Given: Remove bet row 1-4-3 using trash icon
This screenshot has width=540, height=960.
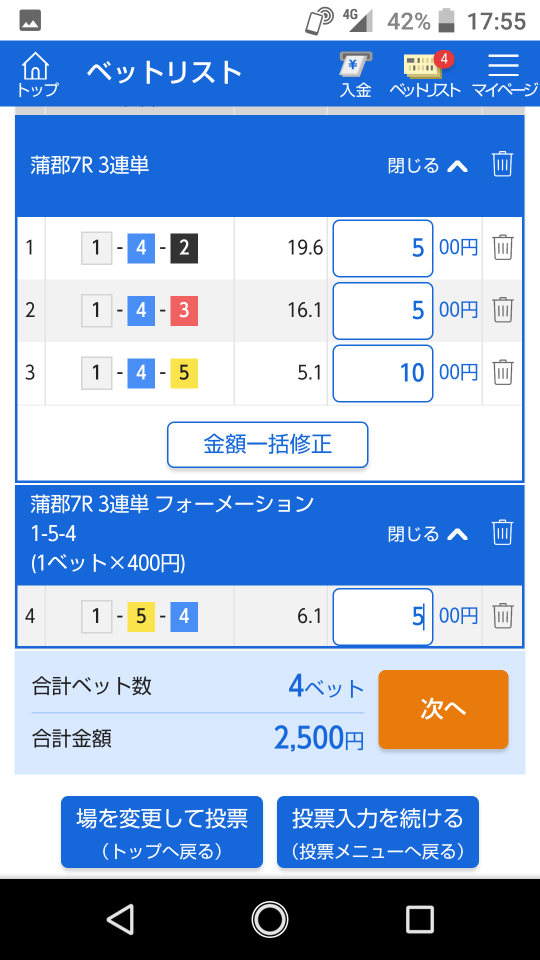Looking at the screenshot, I should pos(503,310).
